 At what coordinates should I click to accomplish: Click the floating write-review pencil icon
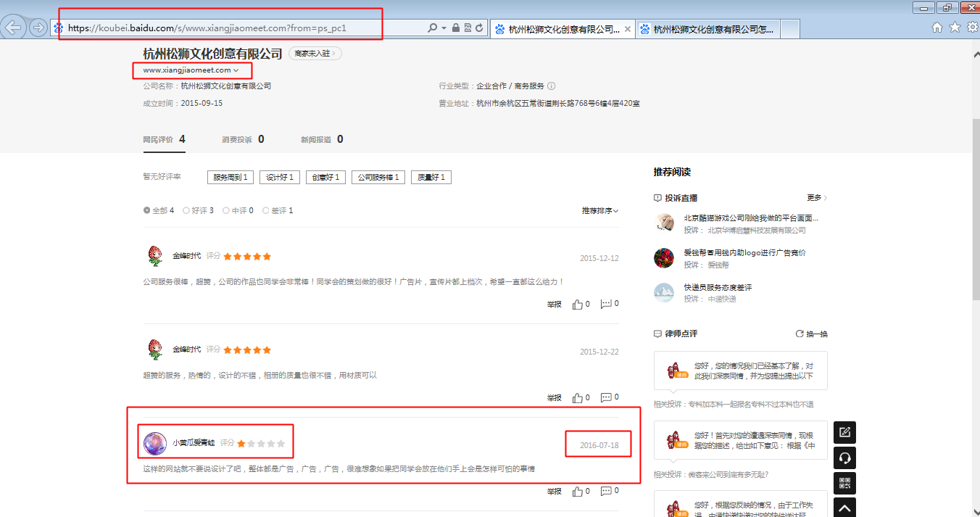coord(844,433)
